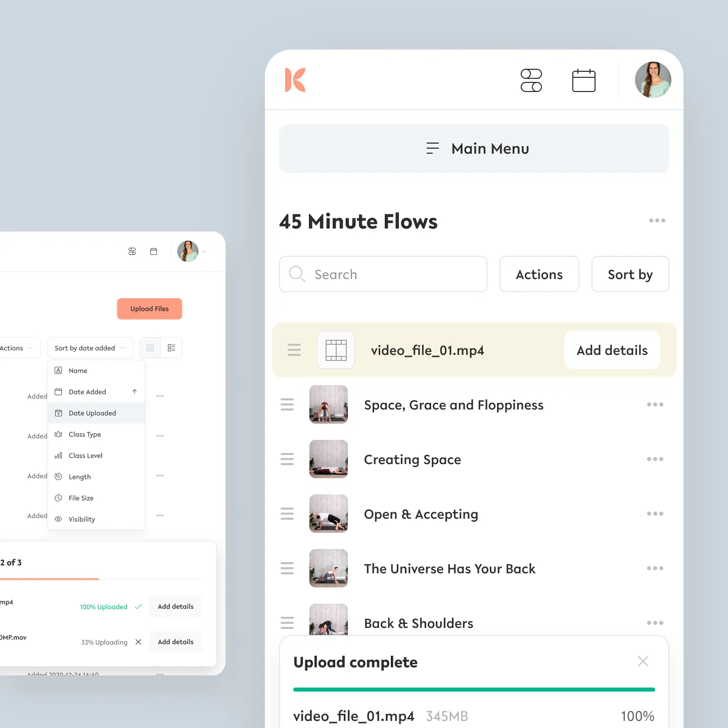This screenshot has width=728, height=728.
Task: Open options for 45 Minute Flows
Action: tap(657, 220)
